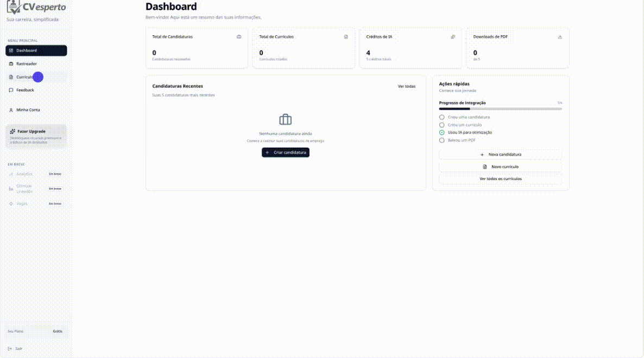This screenshot has width=644, height=358.
Task: Click the download icon in Downloads de PDF
Action: (560, 37)
